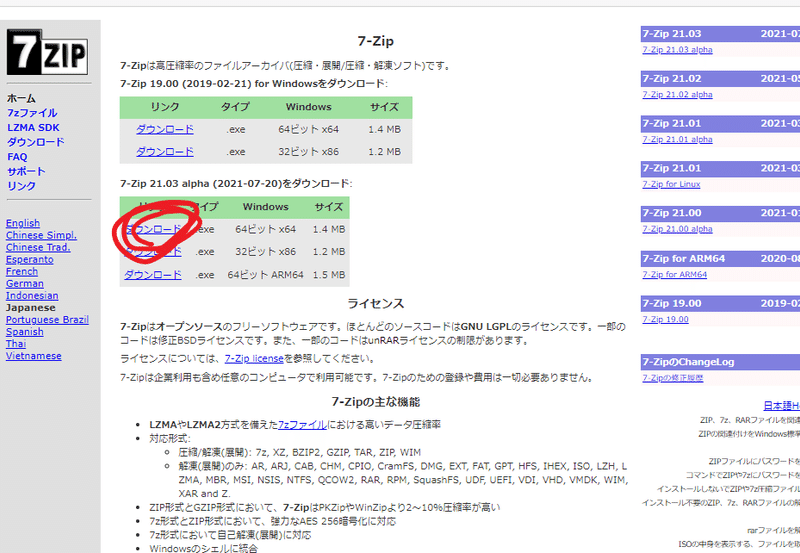Open the 7-Zip 21.01 alpha news link
Image resolution: width=800 pixels, height=553 pixels.
(x=677, y=139)
